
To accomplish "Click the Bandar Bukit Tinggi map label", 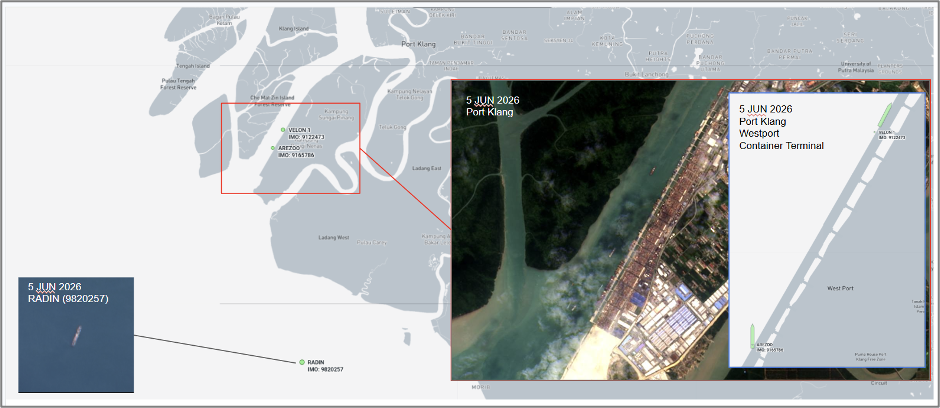I will click(x=474, y=39).
